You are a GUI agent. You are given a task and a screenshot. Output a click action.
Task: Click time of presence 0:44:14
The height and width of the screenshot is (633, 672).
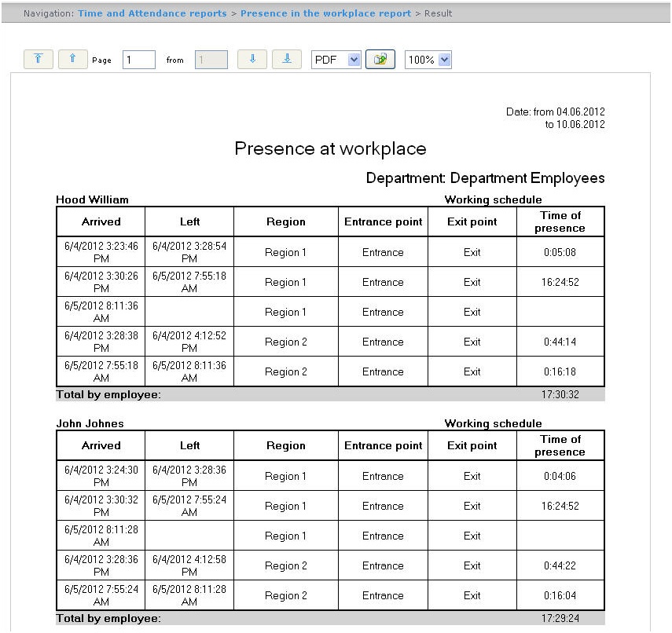coord(560,342)
